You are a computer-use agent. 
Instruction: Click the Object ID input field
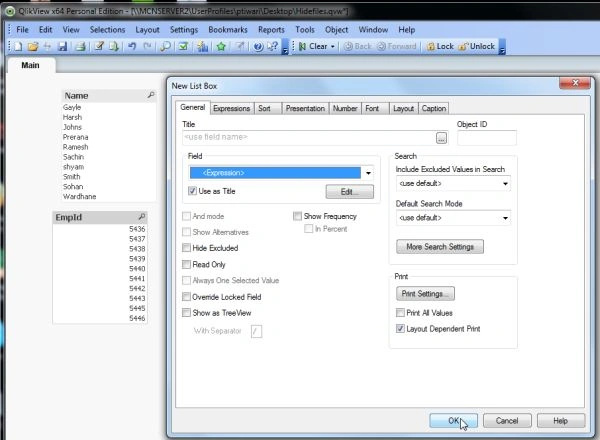pos(487,138)
